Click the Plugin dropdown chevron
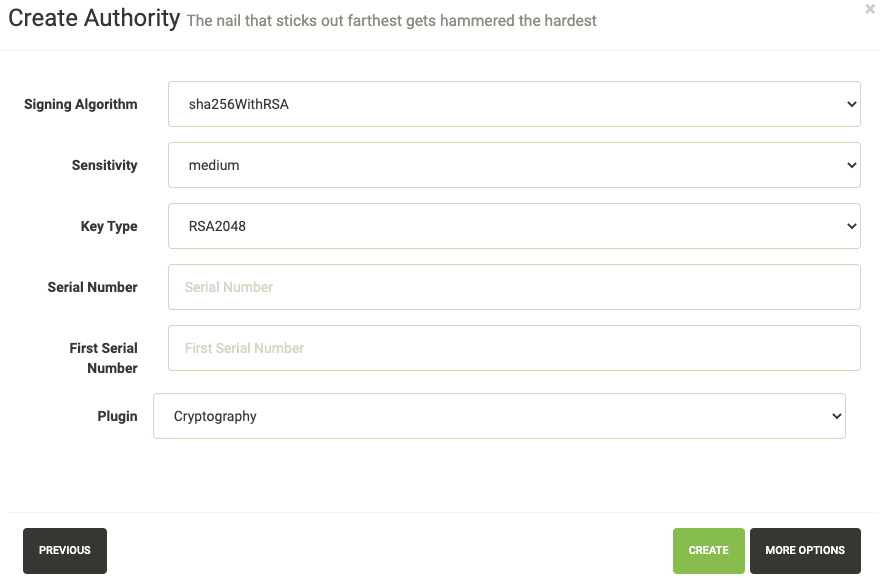Viewport: 880px width, 584px height. (838, 416)
